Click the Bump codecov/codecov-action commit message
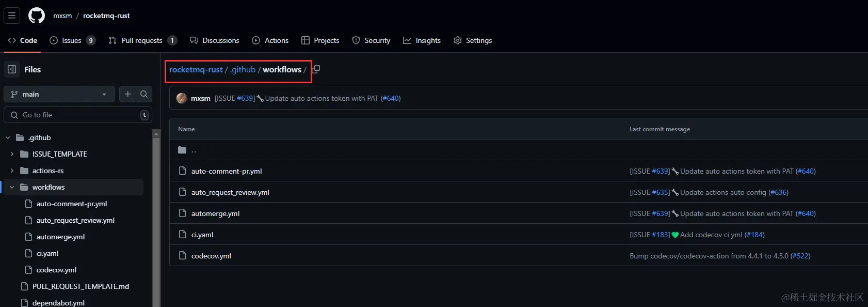This screenshot has width=868, height=307. point(709,256)
